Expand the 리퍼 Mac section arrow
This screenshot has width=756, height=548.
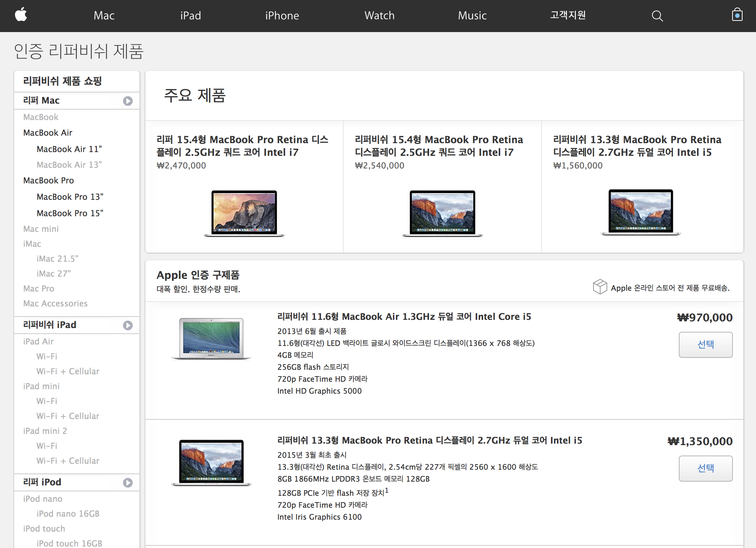(128, 101)
